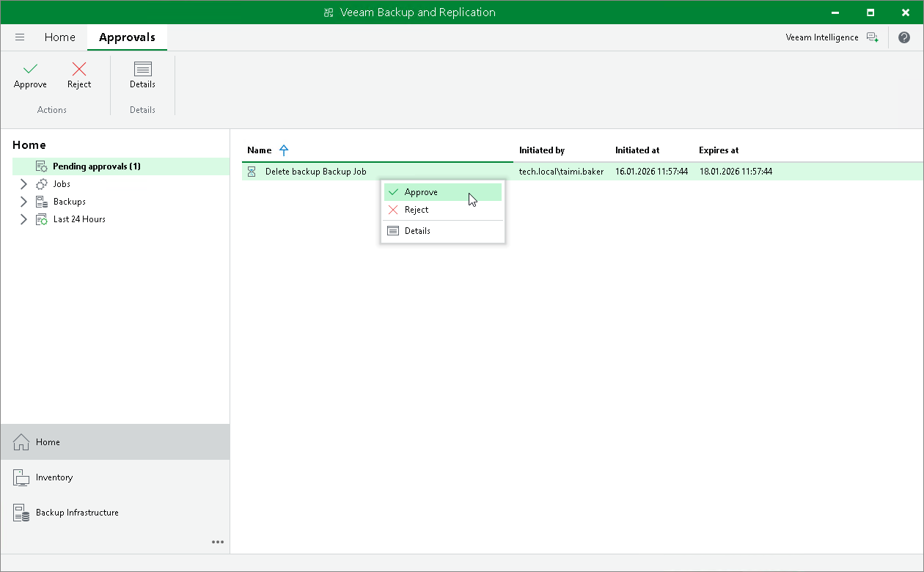Screen dimensions: 924x572
Task: Click the Backup Infrastructure server icon
Action: coord(21,513)
